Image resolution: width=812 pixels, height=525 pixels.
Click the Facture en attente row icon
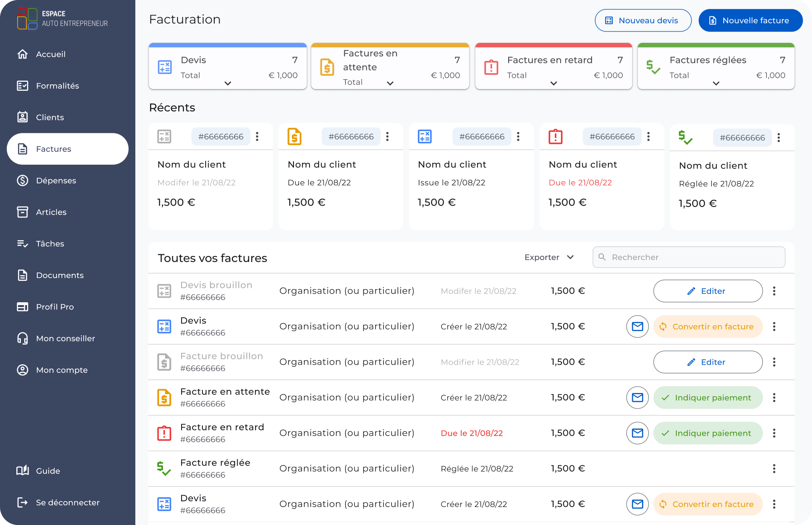164,397
